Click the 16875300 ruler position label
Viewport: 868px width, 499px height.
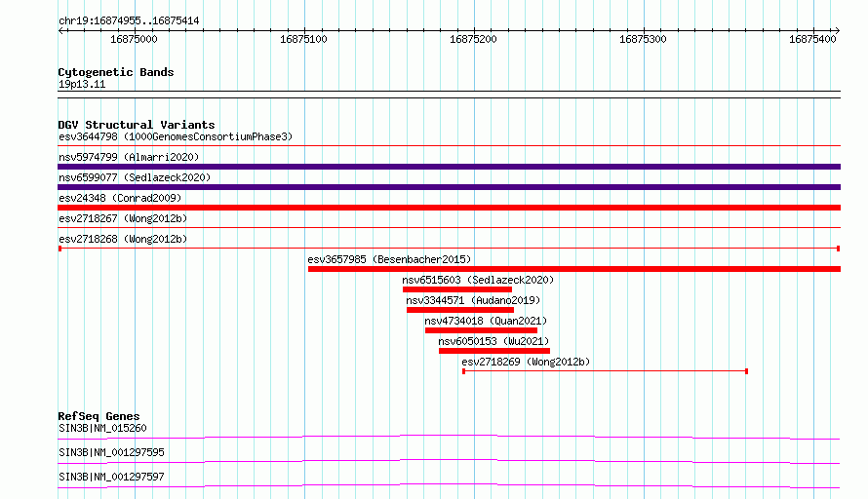pyautogui.click(x=643, y=39)
